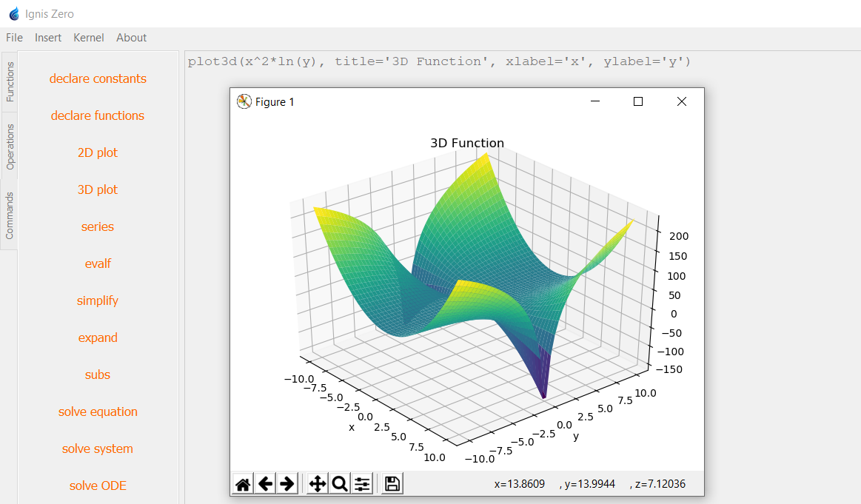Click the plot3d command input line

[438, 61]
